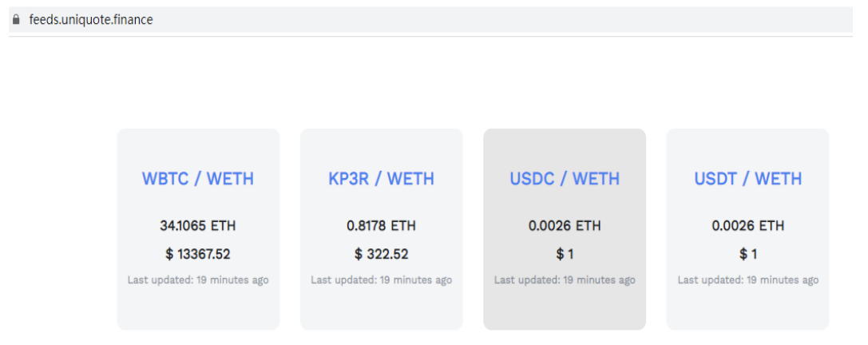
Task: Click the 34.1065 ETH price value
Action: pyautogui.click(x=198, y=226)
